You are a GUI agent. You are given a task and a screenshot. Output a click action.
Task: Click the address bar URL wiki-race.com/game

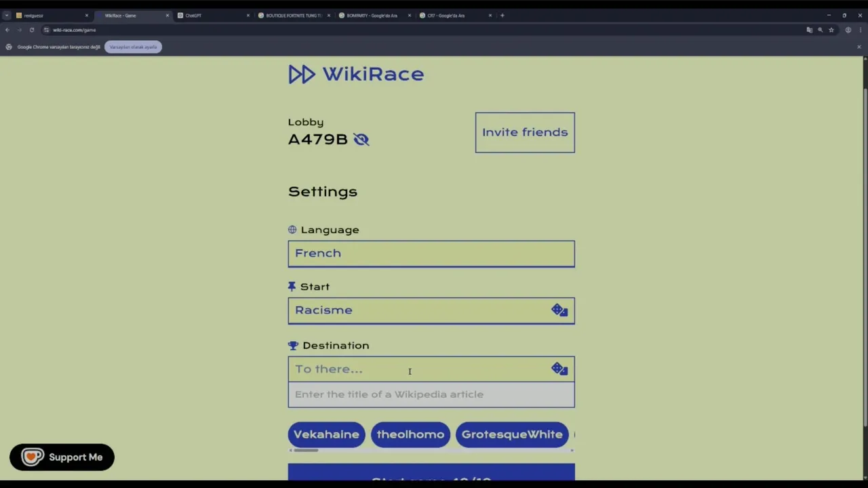point(75,30)
